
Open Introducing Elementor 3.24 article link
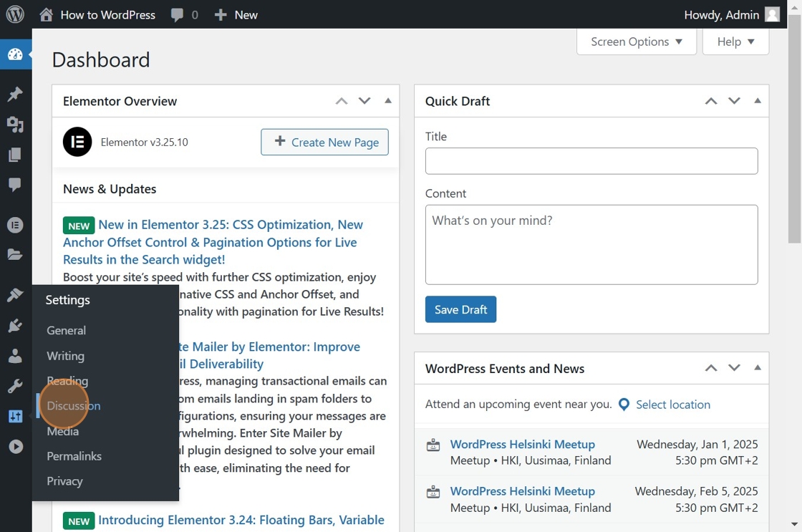[x=241, y=520]
